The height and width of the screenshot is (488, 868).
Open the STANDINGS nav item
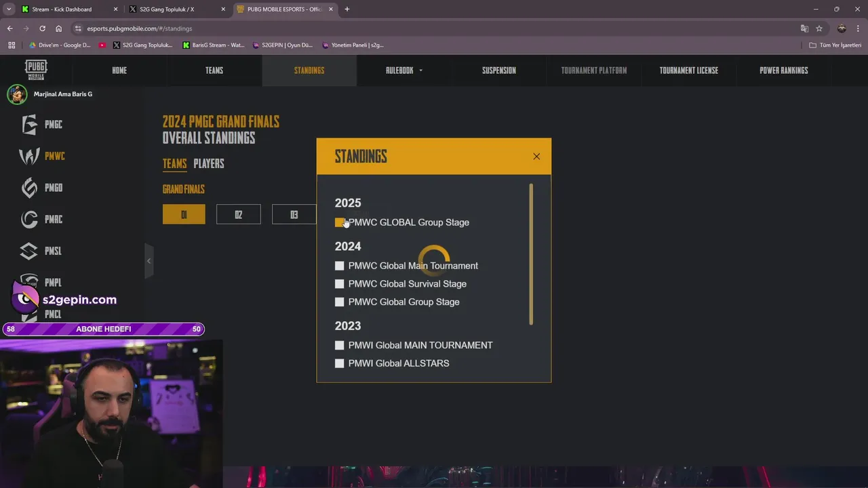[309, 70]
